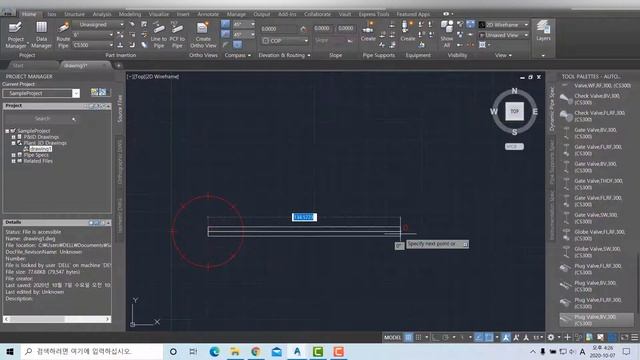Open Chrome from the taskbar

[x=256, y=351]
